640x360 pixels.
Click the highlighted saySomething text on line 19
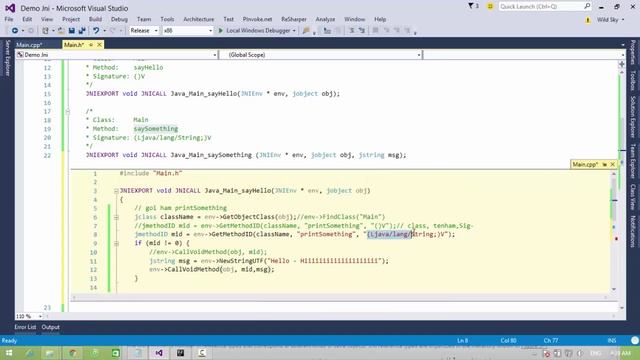coord(156,129)
